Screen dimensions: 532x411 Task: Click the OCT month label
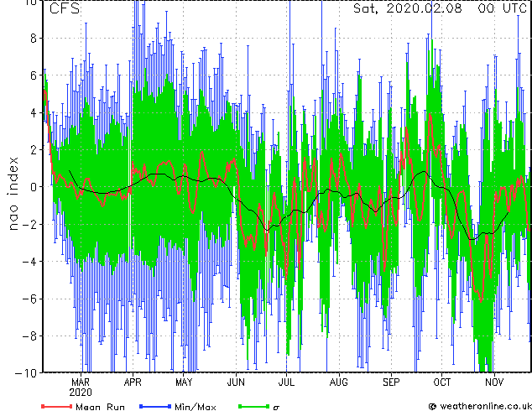coord(442,382)
